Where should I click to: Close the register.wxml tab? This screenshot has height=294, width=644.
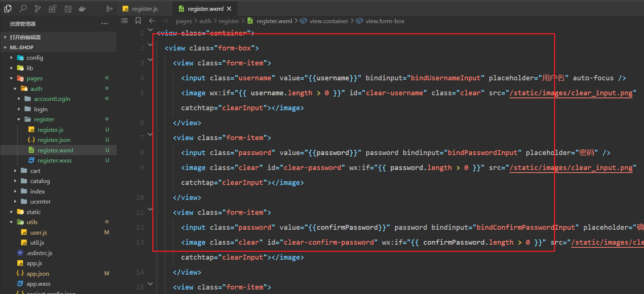[229, 9]
